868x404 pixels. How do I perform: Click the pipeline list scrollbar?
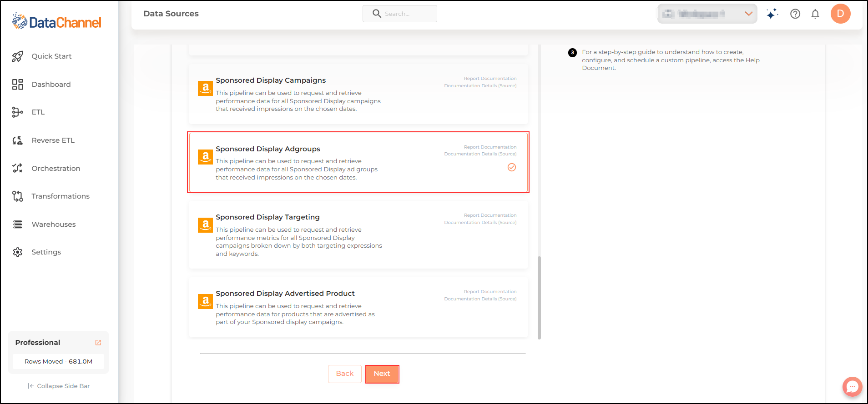click(x=540, y=298)
